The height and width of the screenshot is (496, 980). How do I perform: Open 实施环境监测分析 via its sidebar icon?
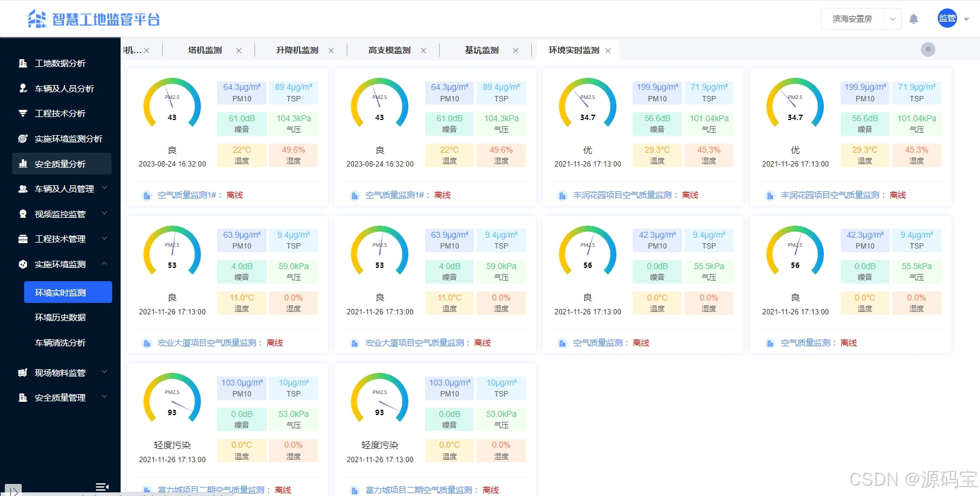23,139
